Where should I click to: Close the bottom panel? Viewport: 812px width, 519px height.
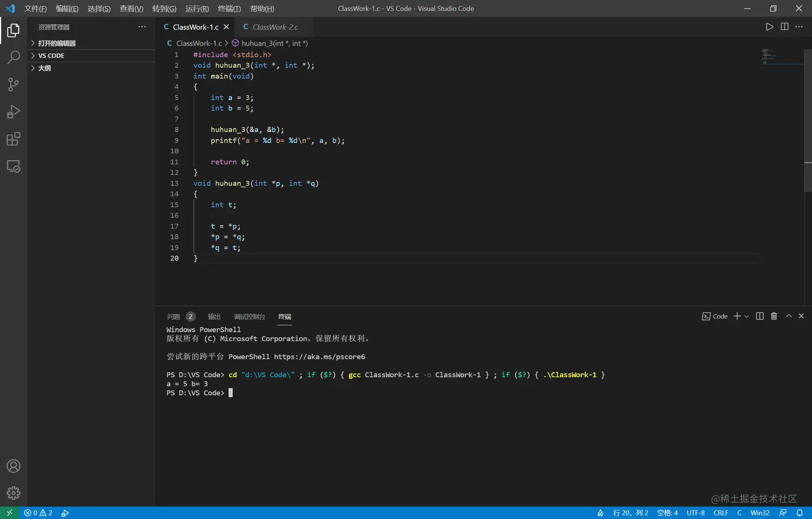[x=801, y=316]
